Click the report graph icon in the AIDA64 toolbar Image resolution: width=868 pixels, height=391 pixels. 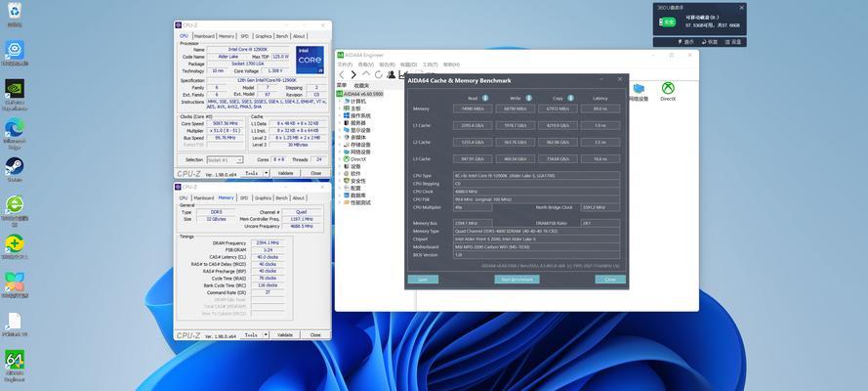coord(402,74)
